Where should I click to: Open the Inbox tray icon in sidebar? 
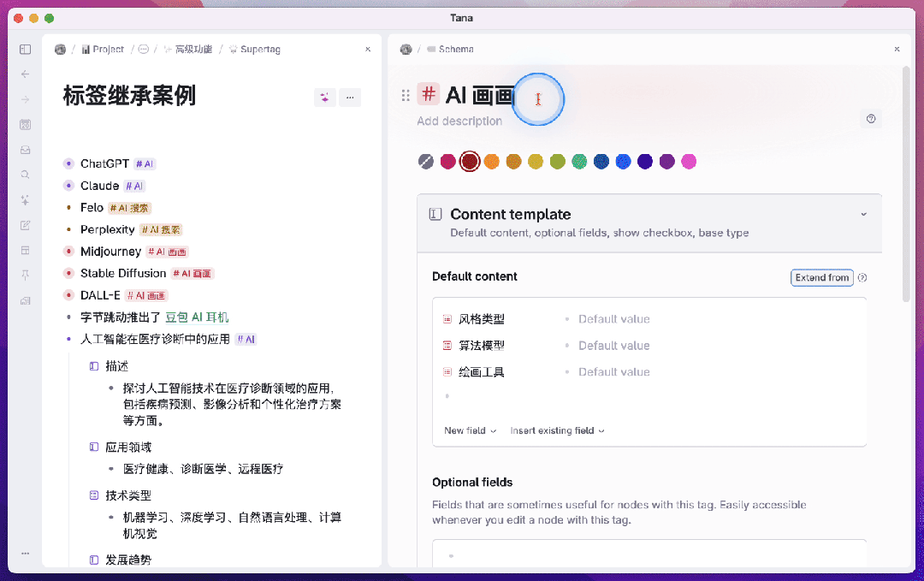coord(25,150)
